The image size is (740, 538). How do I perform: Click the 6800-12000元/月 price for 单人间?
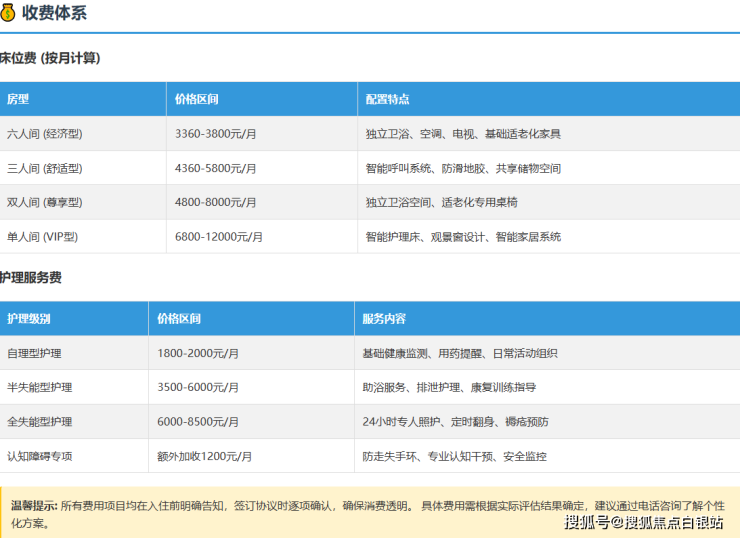[218, 237]
